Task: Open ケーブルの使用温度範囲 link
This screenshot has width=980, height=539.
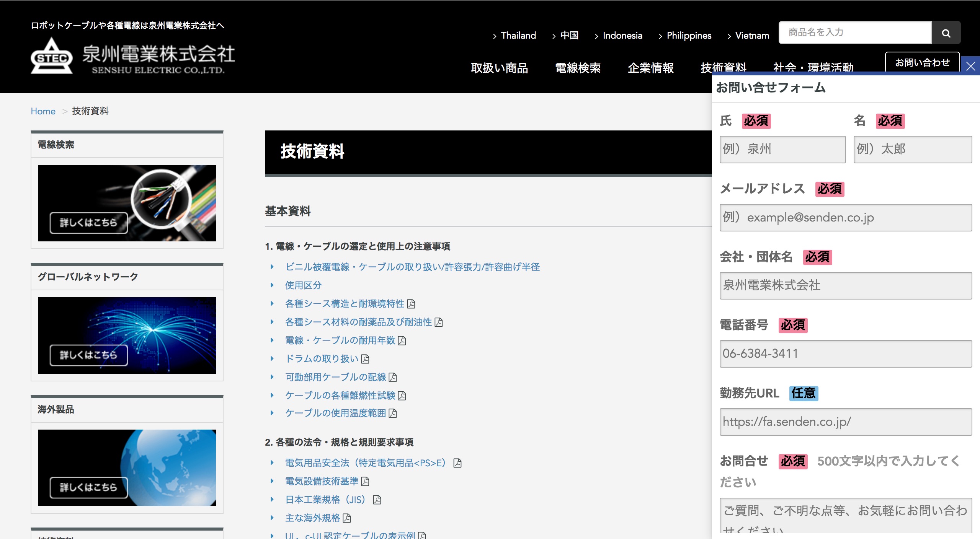Action: point(335,413)
